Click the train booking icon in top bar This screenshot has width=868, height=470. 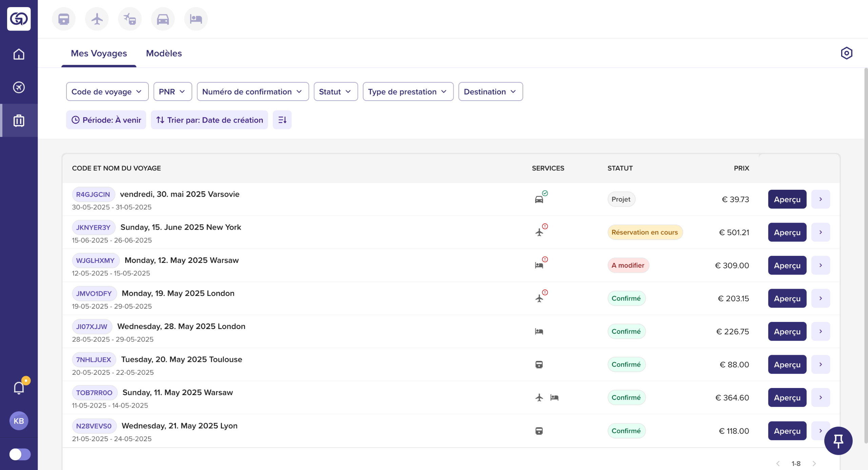point(63,19)
